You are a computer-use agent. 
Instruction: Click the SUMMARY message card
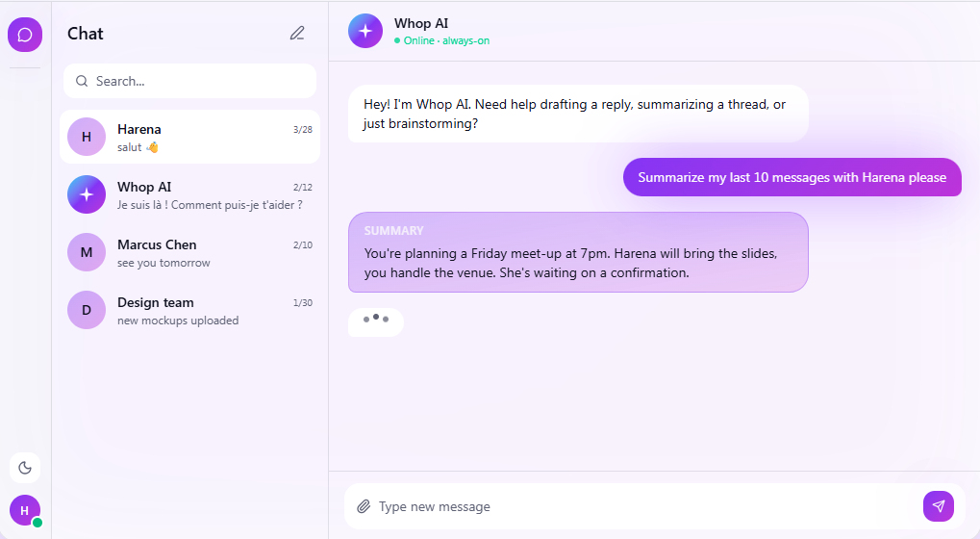click(578, 252)
